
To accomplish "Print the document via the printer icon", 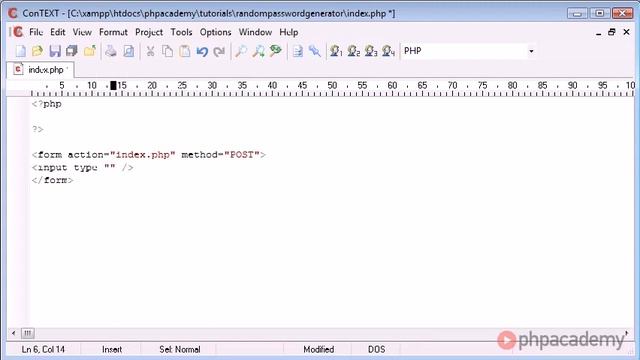I will click(111, 51).
